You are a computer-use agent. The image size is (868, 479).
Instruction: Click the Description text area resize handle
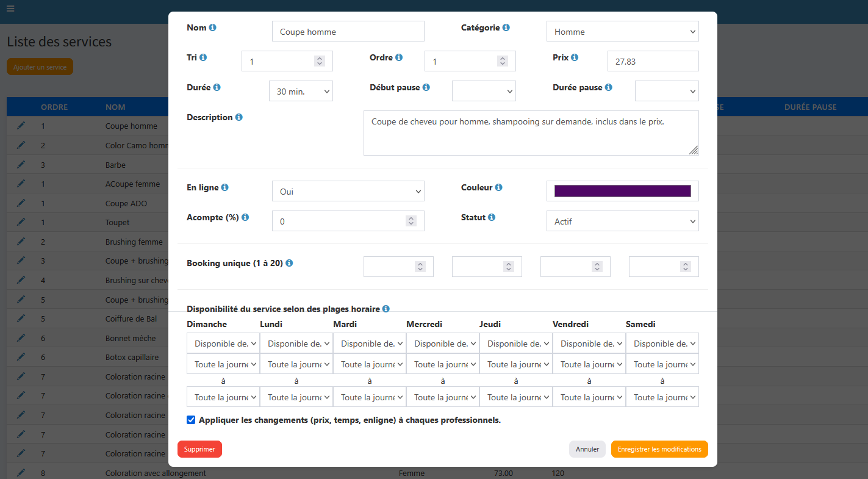[694, 150]
